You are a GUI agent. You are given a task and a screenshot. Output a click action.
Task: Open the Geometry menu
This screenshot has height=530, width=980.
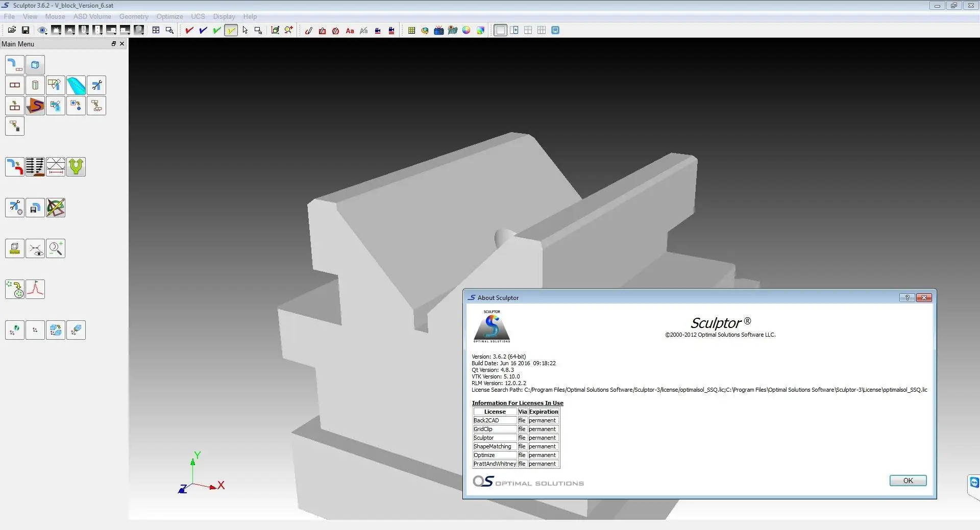coord(134,16)
